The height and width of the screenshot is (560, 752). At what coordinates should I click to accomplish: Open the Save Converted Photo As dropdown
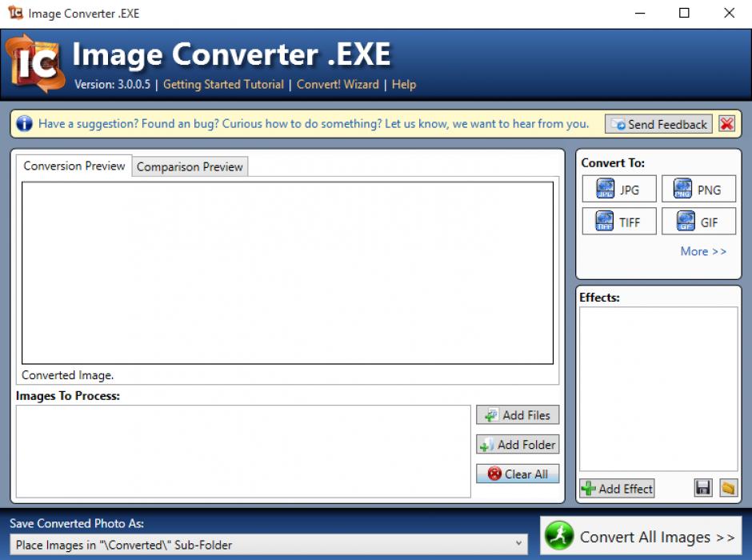pos(269,545)
